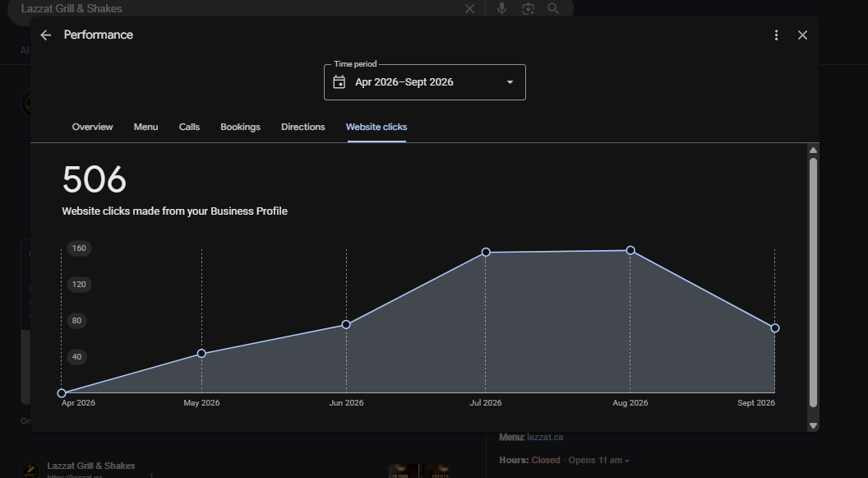Screen dimensions: 868x478
Task: Click the 506 total website clicks number
Action: [x=95, y=179]
